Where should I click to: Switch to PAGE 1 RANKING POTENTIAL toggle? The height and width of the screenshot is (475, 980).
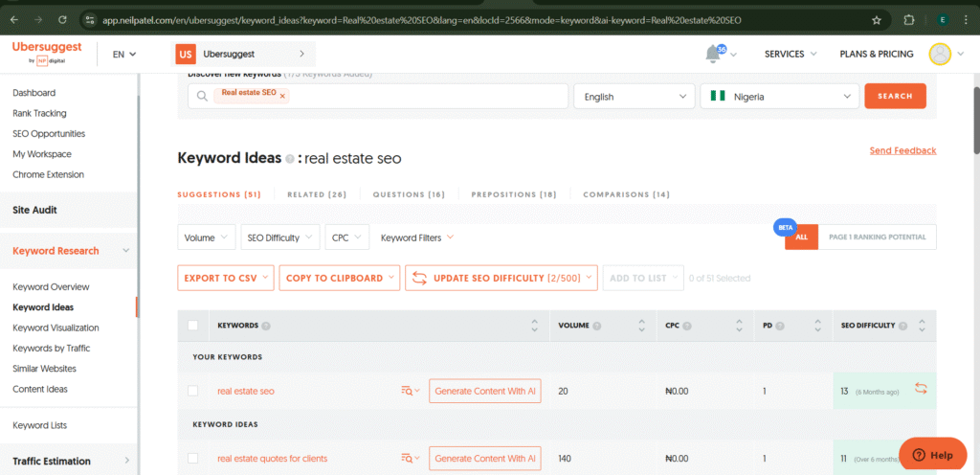pyautogui.click(x=877, y=237)
